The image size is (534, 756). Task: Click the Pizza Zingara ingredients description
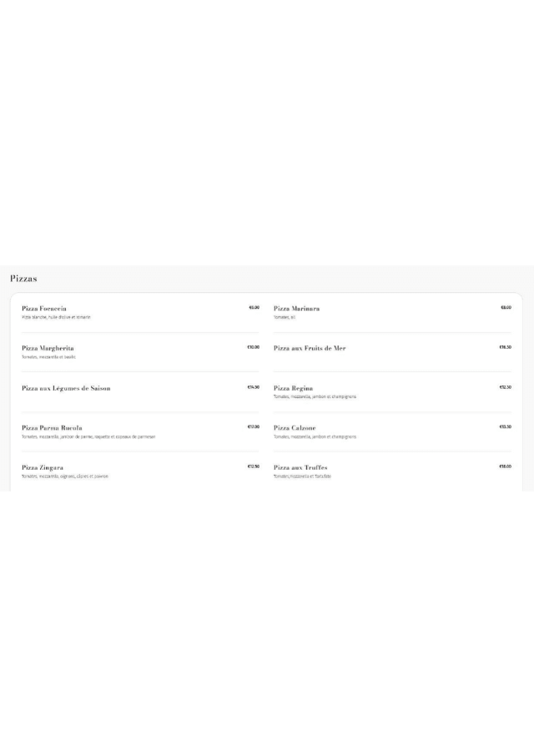[x=65, y=476]
